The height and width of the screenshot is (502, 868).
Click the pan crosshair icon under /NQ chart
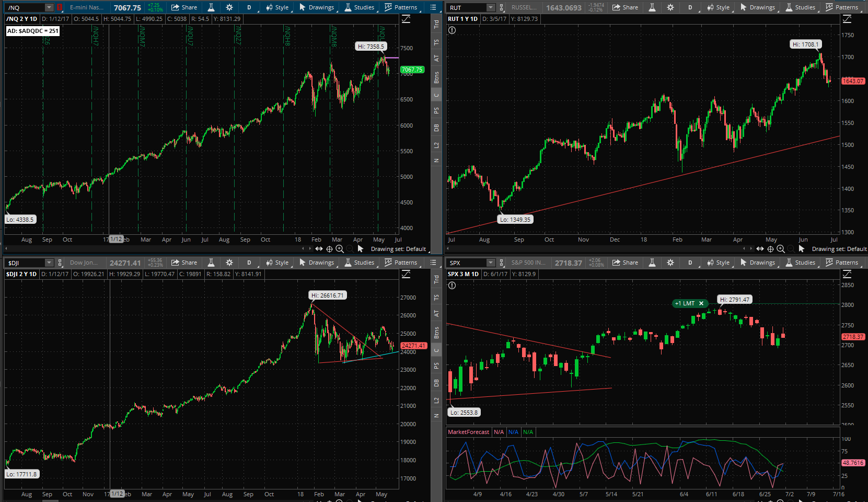329,249
